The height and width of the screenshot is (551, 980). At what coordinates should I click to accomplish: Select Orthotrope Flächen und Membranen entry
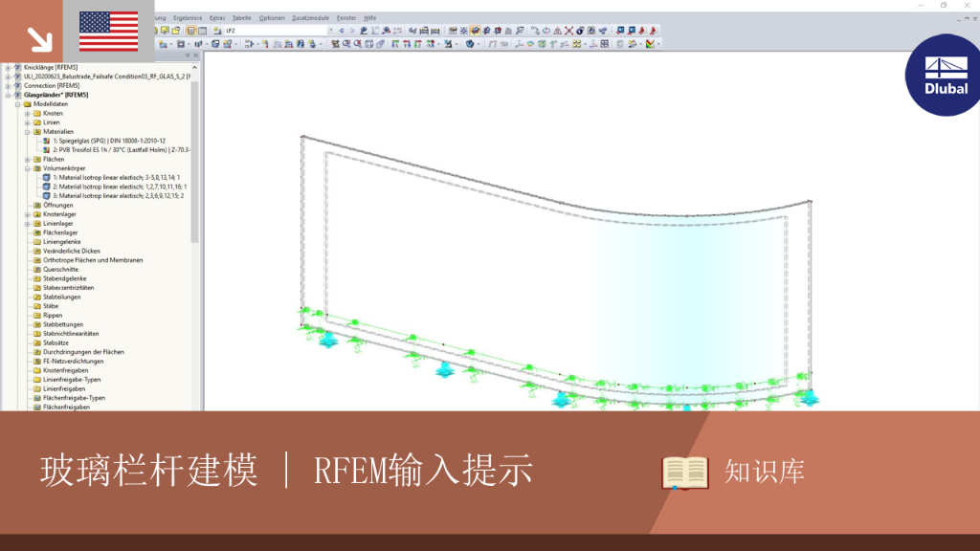coord(93,260)
